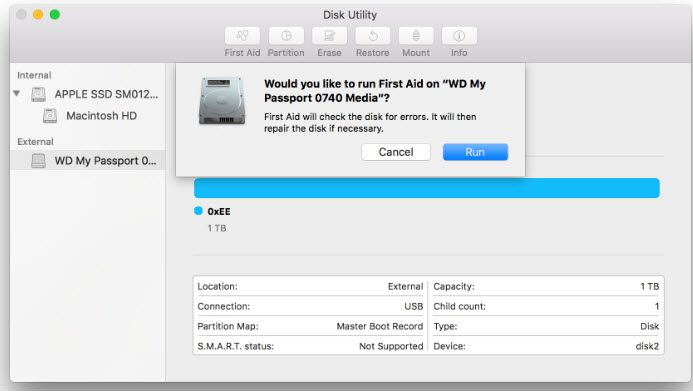This screenshot has height=392, width=693.
Task: Click the blue 0xEE legend dot
Action: (198, 211)
